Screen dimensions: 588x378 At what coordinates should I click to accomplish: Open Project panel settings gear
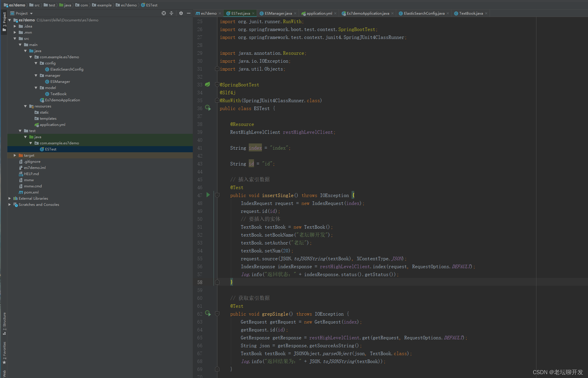181,13
